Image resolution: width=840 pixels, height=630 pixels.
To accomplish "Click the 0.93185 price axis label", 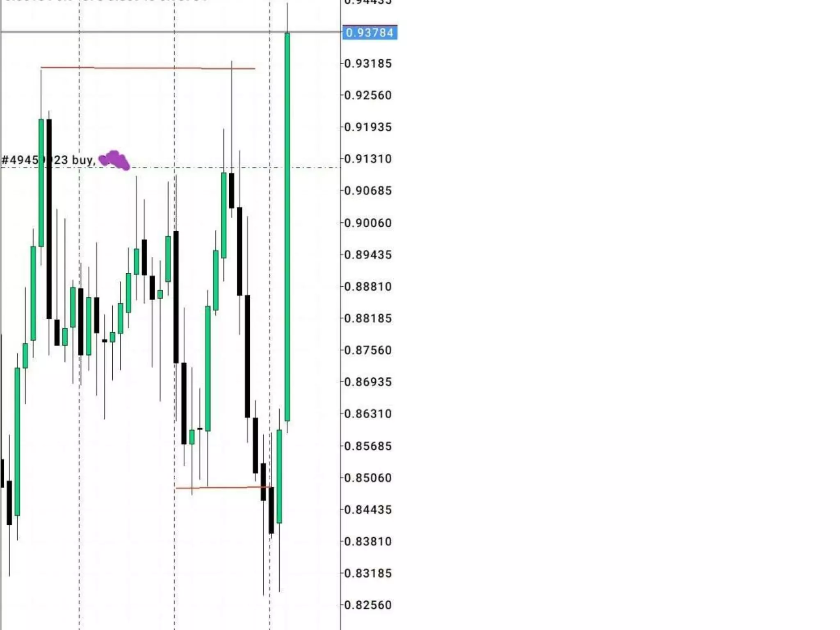I will pos(368,64).
